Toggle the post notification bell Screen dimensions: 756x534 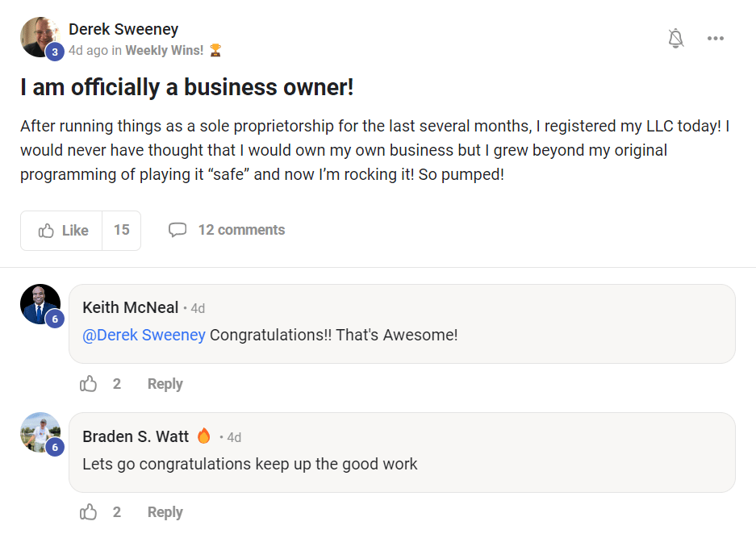(x=676, y=38)
